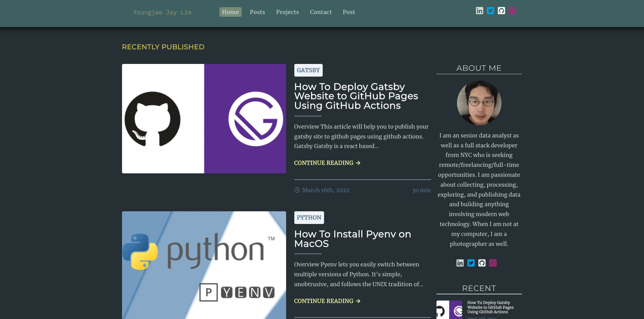Image resolution: width=644 pixels, height=319 pixels.
Task: Click the GitHub icon under About Me
Action: [482, 263]
